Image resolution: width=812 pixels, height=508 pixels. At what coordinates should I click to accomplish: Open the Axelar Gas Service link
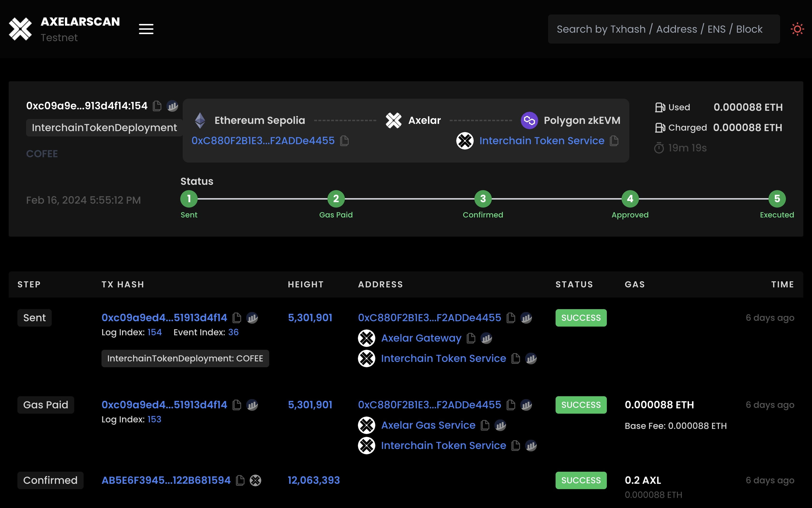tap(428, 425)
